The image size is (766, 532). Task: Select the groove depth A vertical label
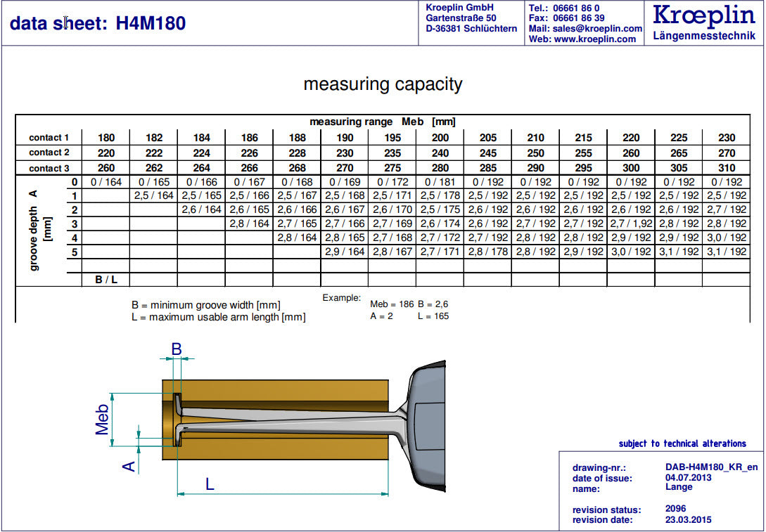(34, 230)
